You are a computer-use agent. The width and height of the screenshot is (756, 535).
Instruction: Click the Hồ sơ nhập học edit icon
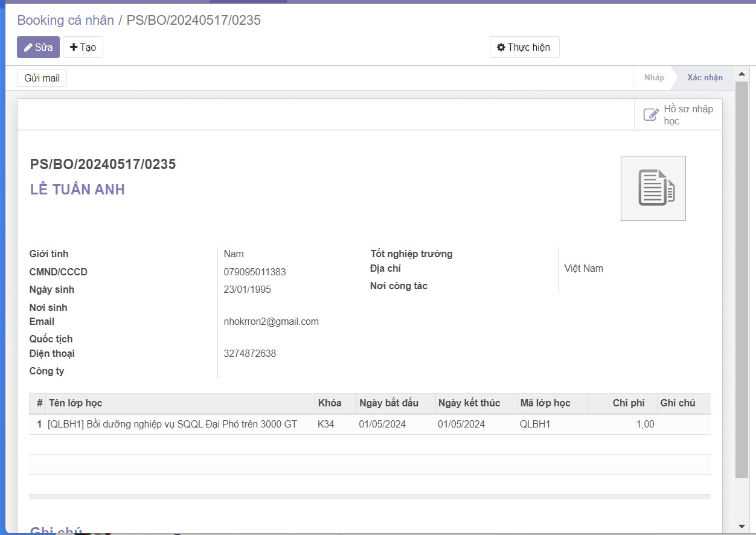tap(651, 115)
